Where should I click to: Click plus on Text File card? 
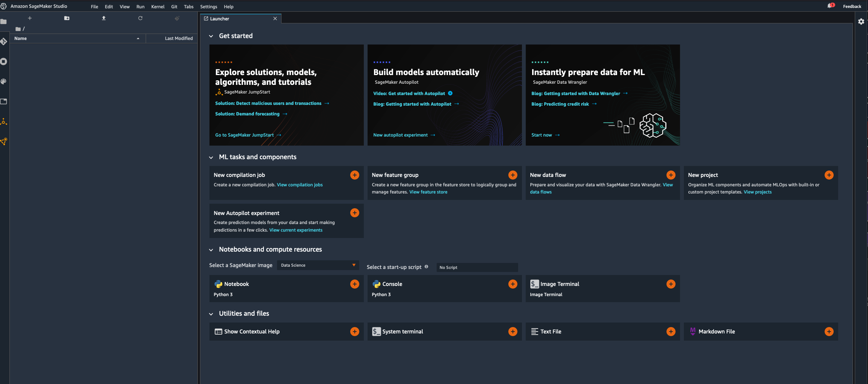pyautogui.click(x=671, y=332)
